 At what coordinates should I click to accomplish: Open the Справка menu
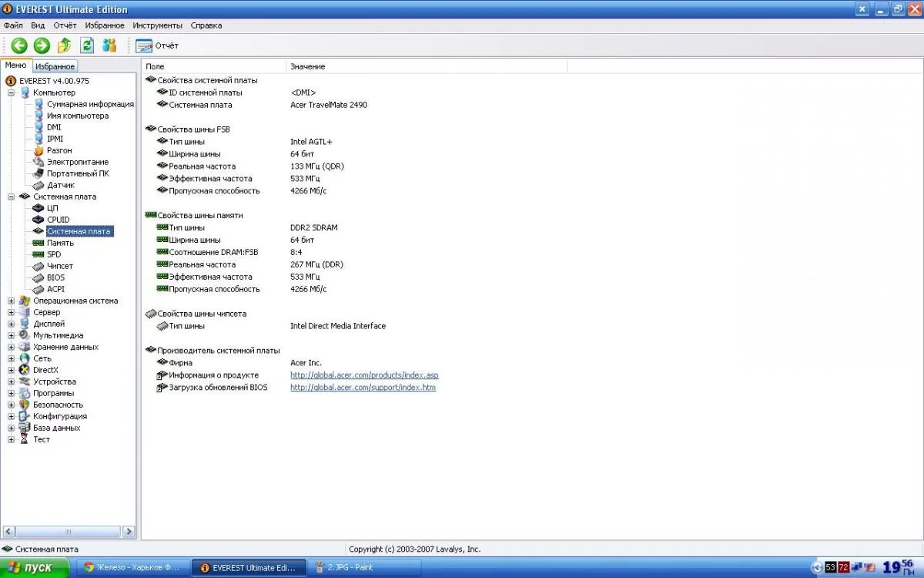click(206, 25)
